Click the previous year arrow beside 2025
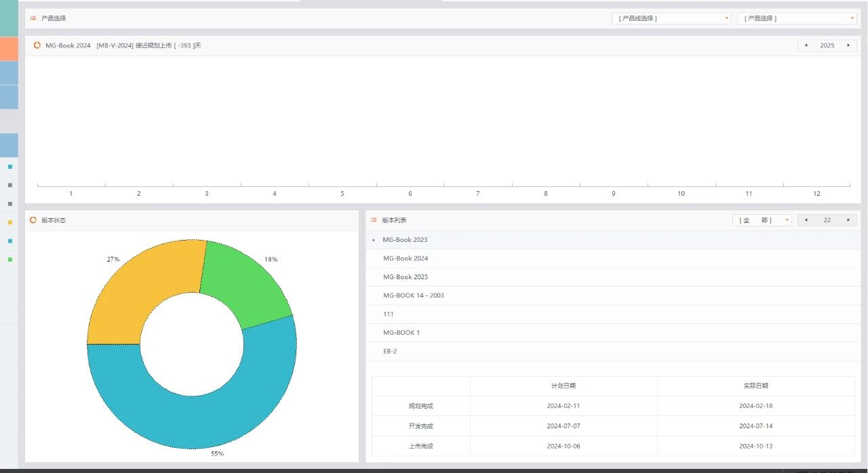 click(x=806, y=45)
